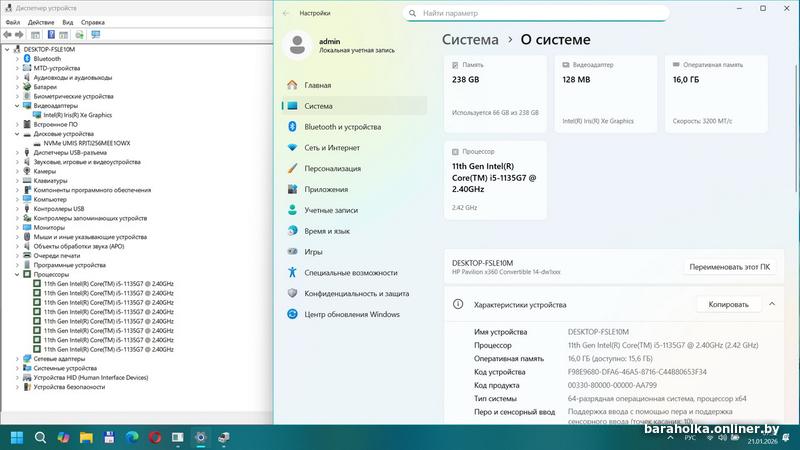Image resolution: width=800 pixels, height=450 pixels.
Task: Click РУС language indicator in tray
Action: (690, 438)
